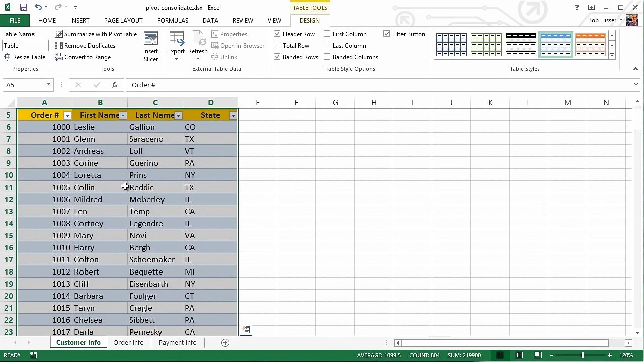The image size is (644, 362).
Task: Click the 120% zoom level
Action: tap(626, 355)
